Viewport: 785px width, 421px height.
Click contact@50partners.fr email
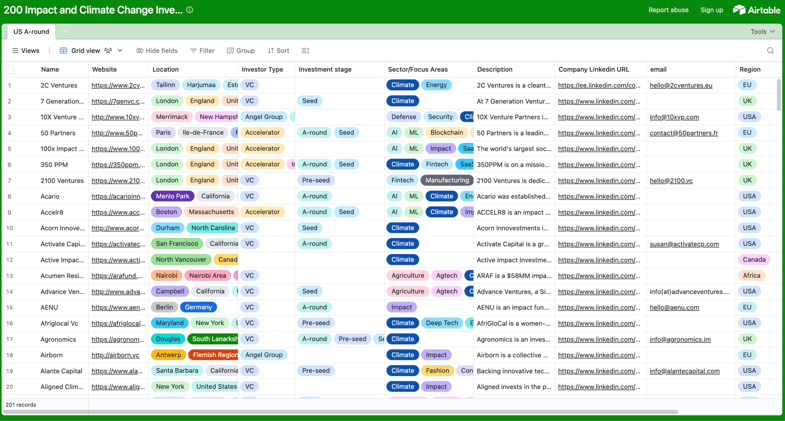point(684,133)
